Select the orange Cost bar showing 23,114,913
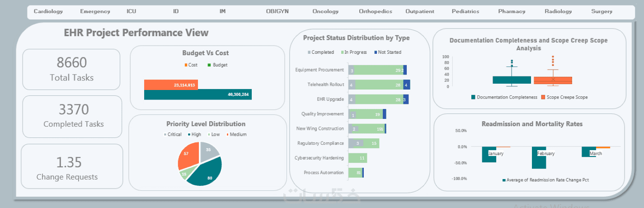644x208 pixels. pyautogui.click(x=171, y=85)
